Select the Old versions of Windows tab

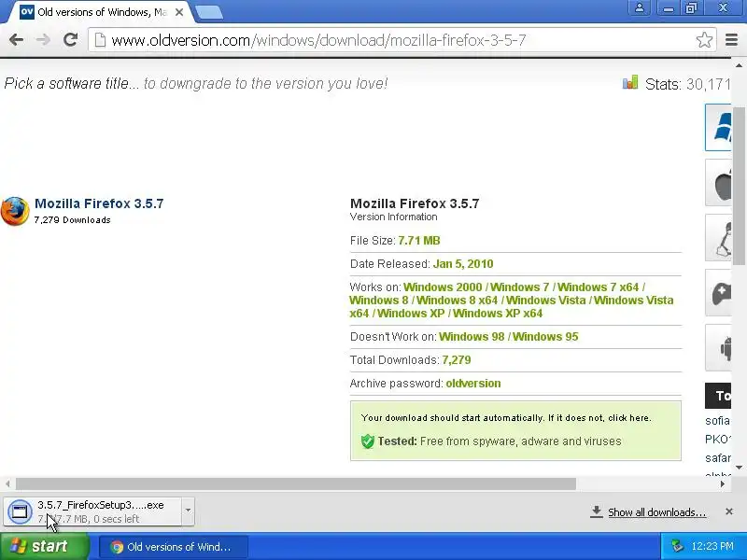[x=101, y=12]
